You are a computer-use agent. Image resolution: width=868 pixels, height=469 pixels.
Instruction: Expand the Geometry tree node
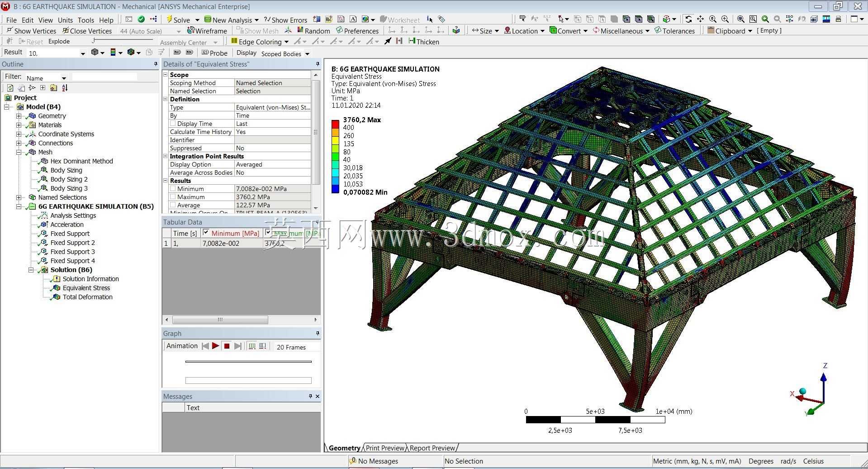[x=19, y=116]
